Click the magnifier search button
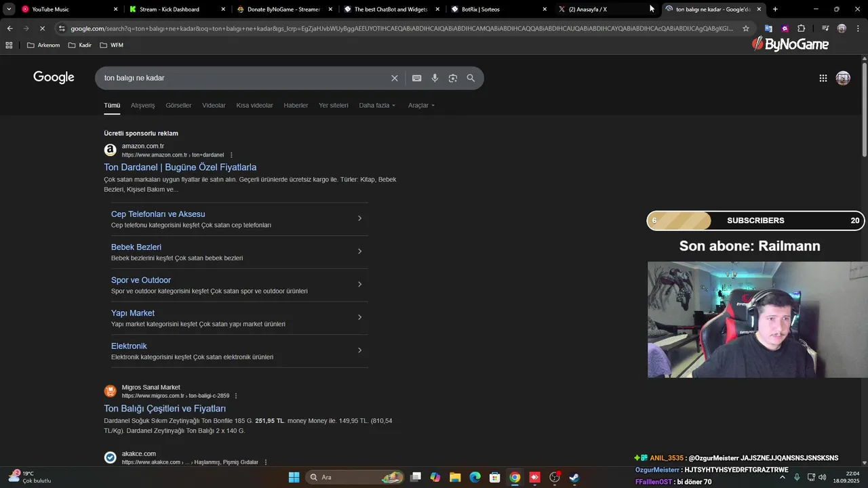 tap(471, 78)
